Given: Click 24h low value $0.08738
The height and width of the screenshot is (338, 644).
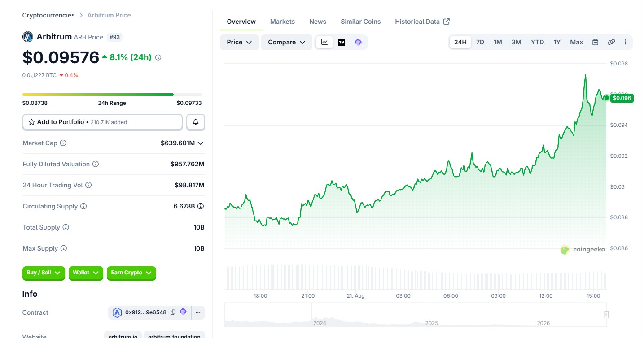Looking at the screenshot, I should point(35,103).
